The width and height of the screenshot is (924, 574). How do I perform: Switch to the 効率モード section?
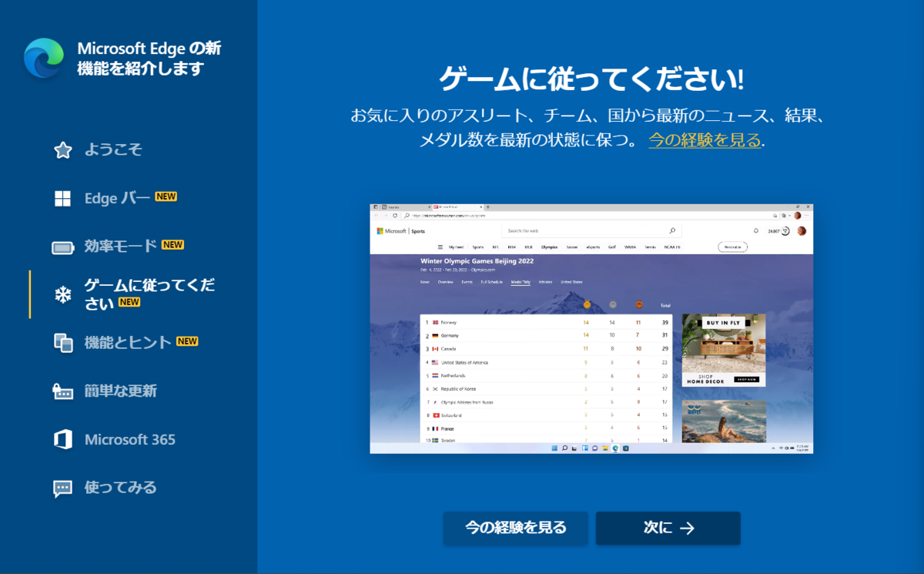[x=121, y=247]
